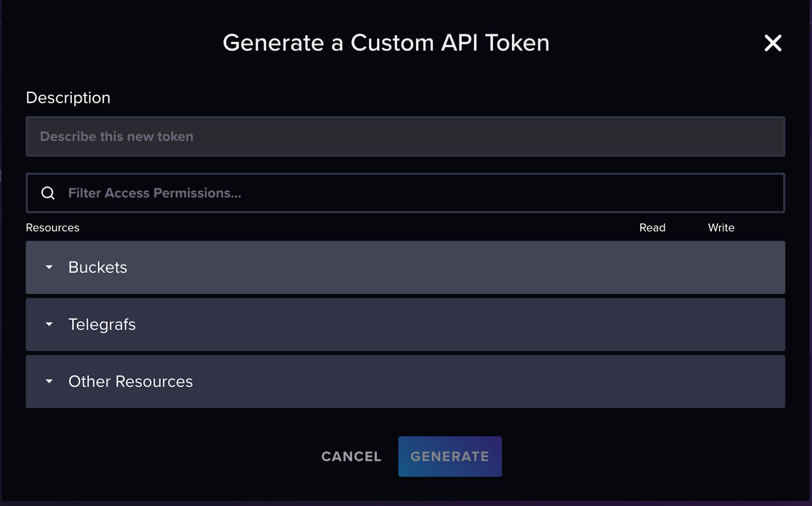Screen dimensions: 812x506
Task: Click the magnifier icon in filter box
Action: 48,193
